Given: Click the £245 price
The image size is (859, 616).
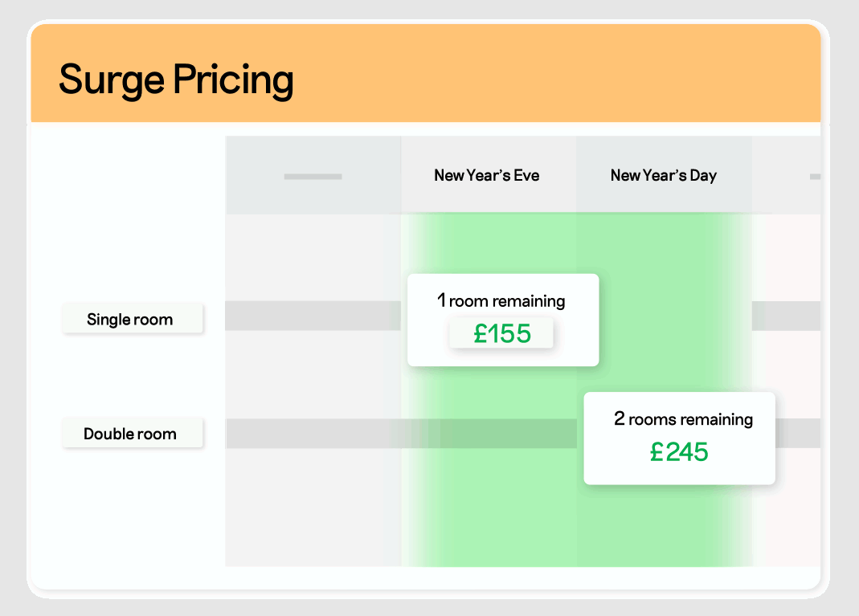Looking at the screenshot, I should (679, 452).
